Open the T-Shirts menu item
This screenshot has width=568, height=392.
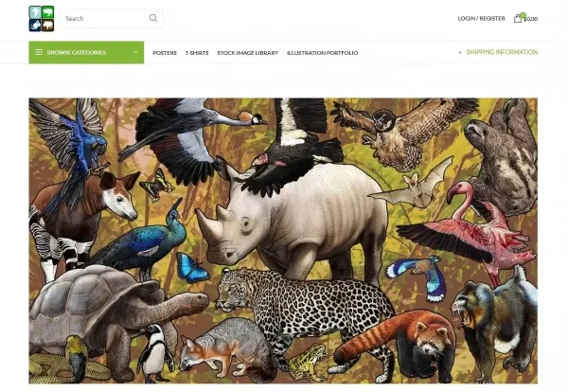pyautogui.click(x=197, y=53)
